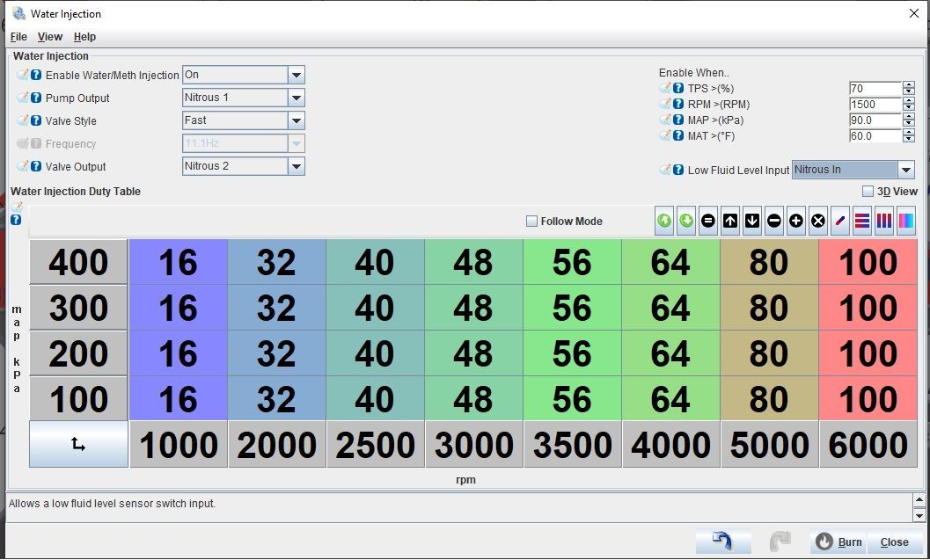Click the horizontal interpolate striped icon
Image resolution: width=930 pixels, height=560 pixels.
coord(861,221)
